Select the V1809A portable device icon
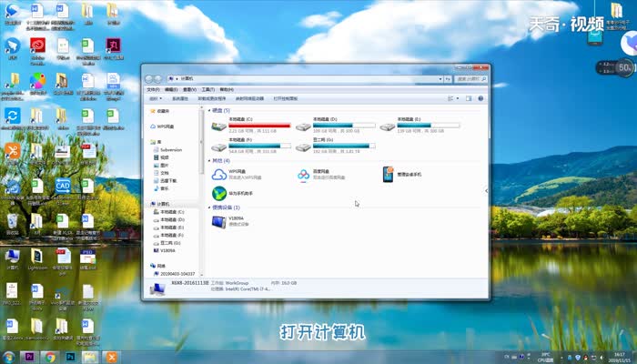 tap(218, 222)
